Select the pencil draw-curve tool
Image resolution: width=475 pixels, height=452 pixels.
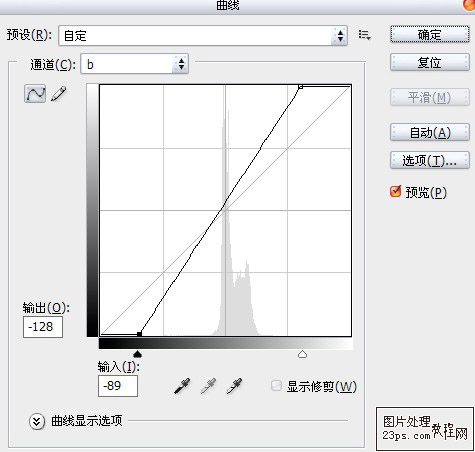[59, 94]
